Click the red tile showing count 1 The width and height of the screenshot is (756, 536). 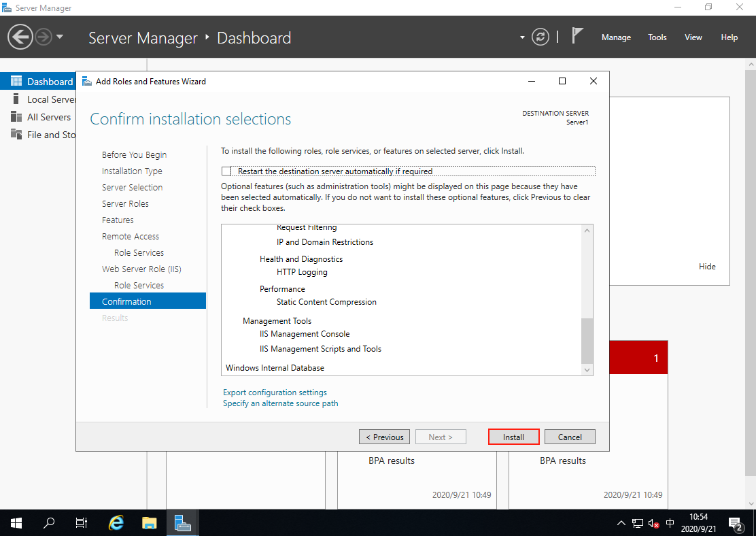(638, 358)
